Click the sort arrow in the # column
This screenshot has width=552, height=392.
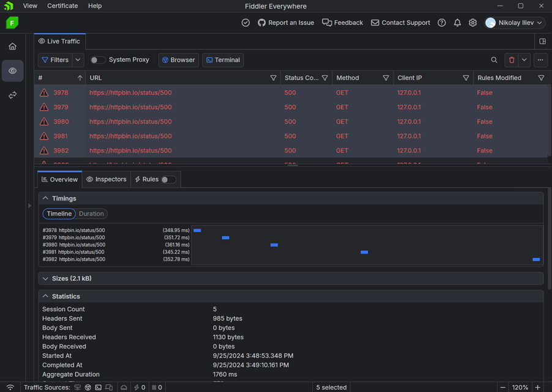click(80, 78)
